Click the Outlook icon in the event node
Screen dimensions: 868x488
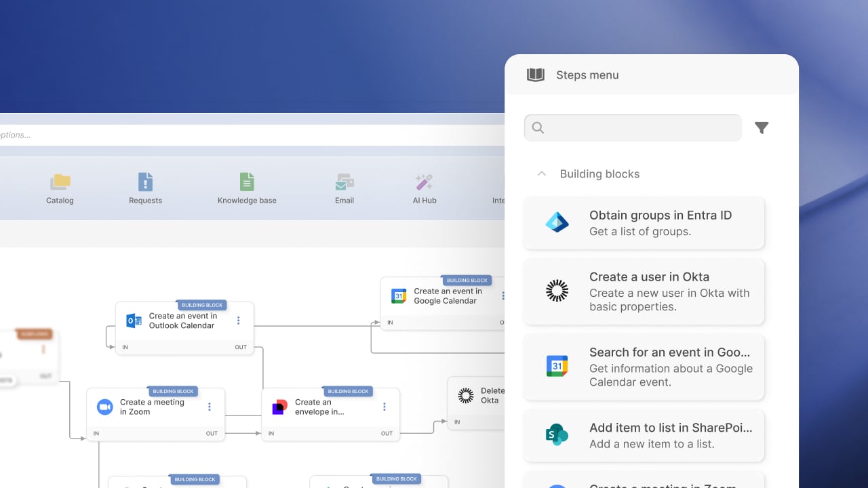point(134,321)
